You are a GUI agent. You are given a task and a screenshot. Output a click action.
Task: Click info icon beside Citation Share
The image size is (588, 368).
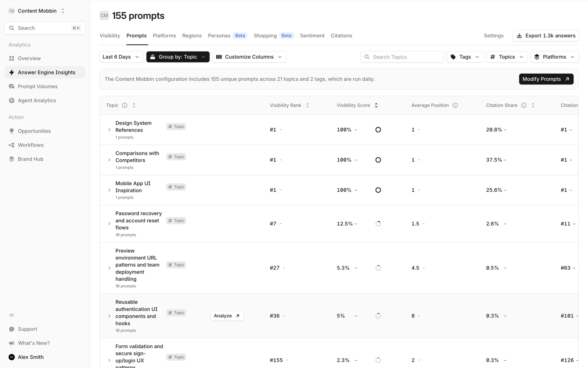pyautogui.click(x=524, y=105)
